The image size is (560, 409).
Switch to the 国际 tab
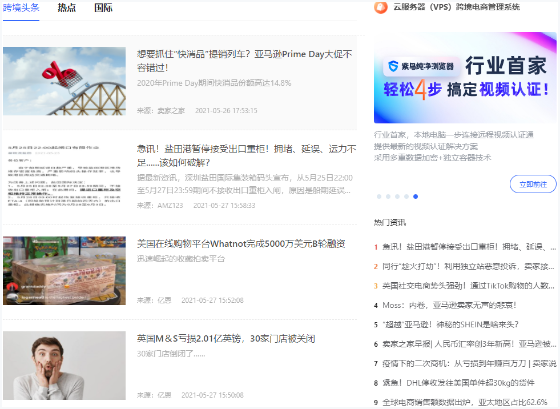pyautogui.click(x=103, y=8)
